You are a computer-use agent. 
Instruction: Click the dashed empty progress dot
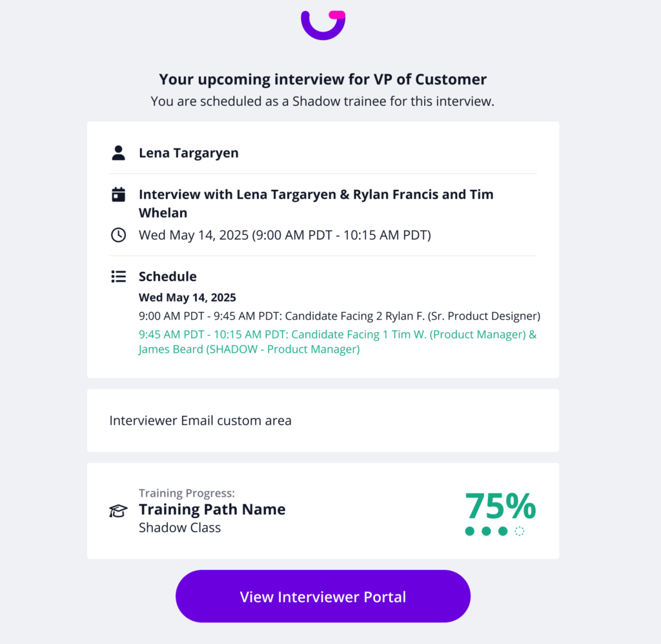[520, 531]
